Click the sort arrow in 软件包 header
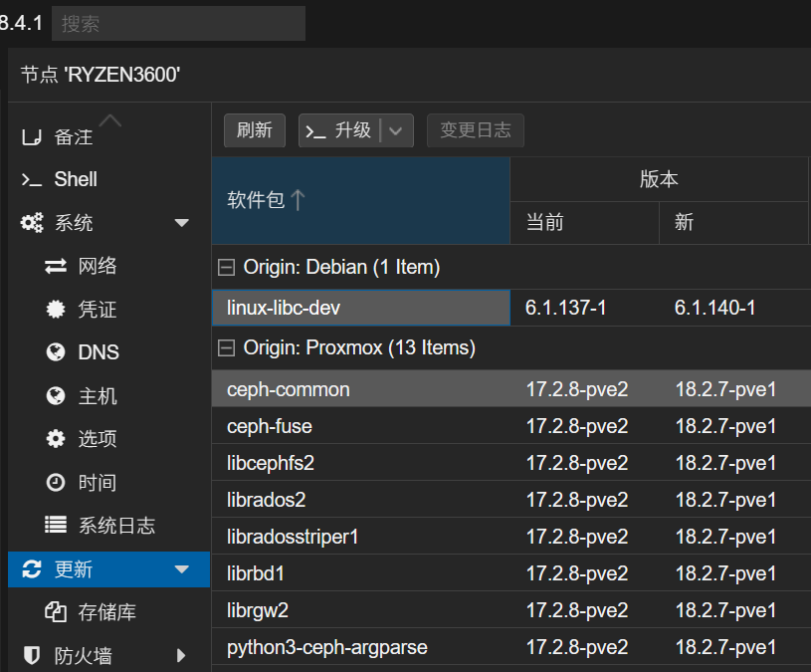 tap(298, 200)
